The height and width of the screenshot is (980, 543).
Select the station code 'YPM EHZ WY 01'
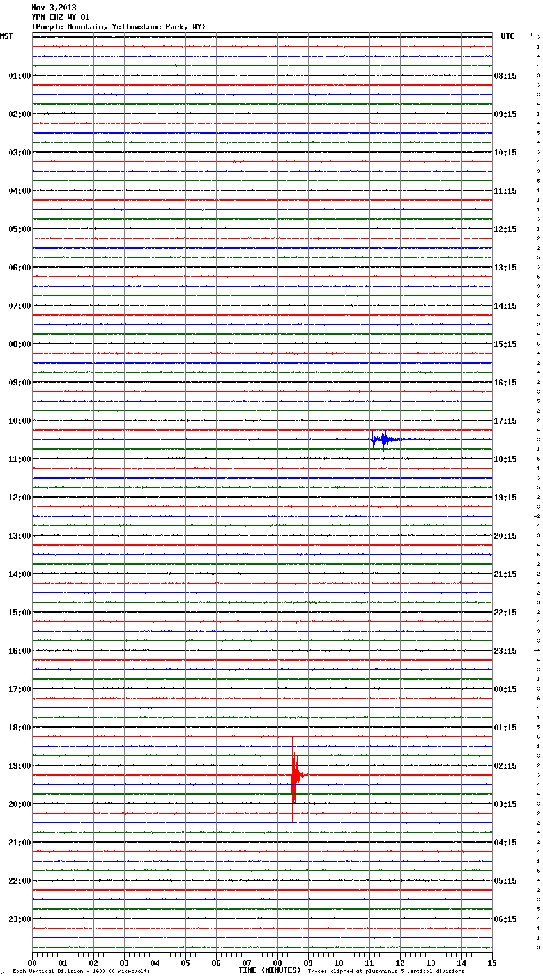coord(61,17)
